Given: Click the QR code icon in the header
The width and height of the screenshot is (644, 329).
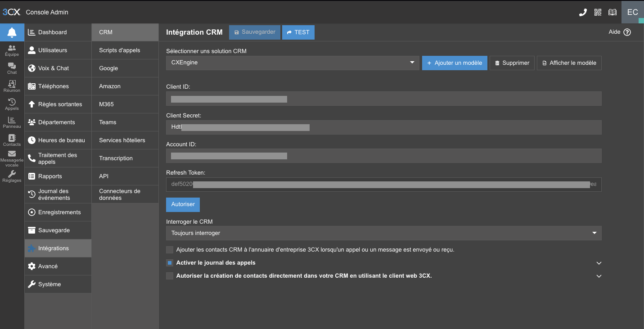Looking at the screenshot, I should (x=598, y=12).
